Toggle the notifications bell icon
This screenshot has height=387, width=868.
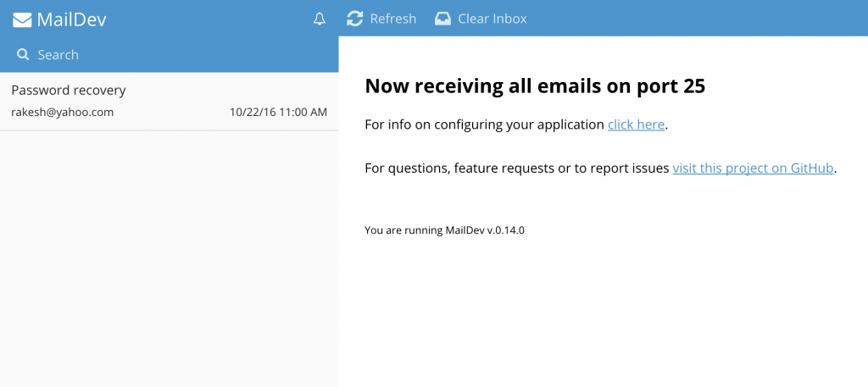320,19
